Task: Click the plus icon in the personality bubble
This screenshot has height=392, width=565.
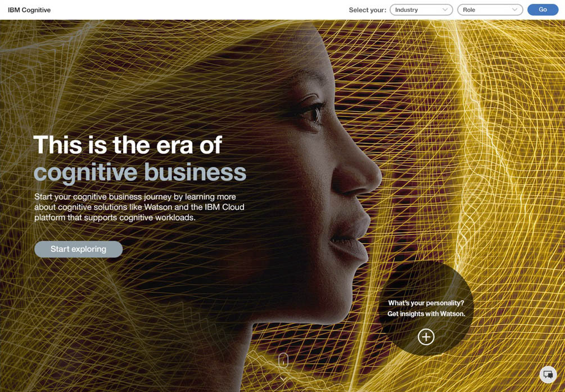Action: pyautogui.click(x=426, y=337)
